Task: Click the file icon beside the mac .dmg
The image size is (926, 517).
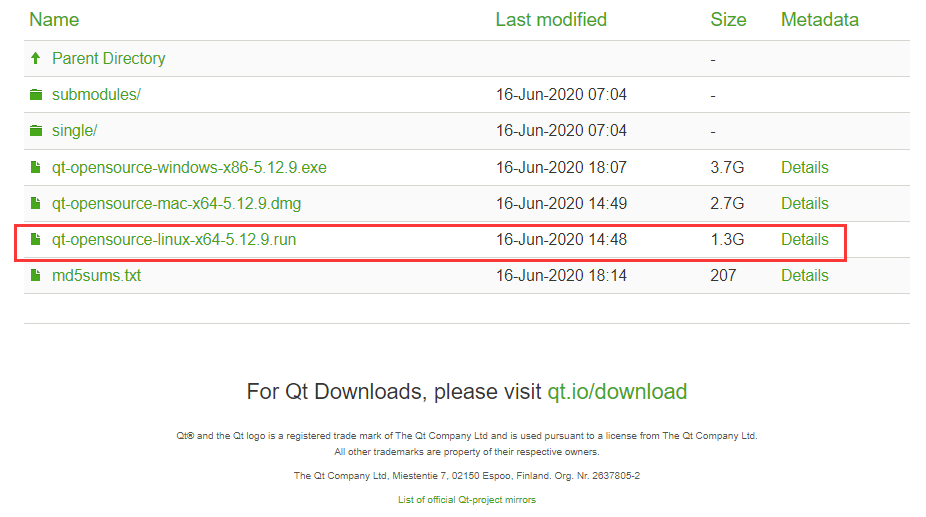Action: (36, 204)
